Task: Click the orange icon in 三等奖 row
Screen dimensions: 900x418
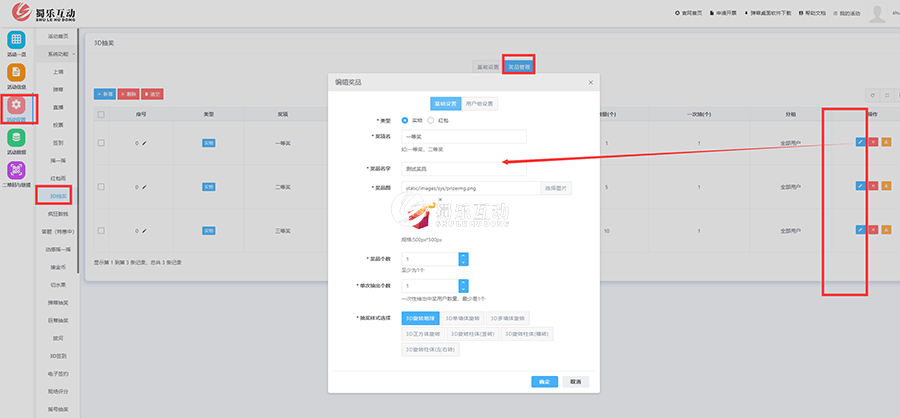Action: [x=886, y=230]
